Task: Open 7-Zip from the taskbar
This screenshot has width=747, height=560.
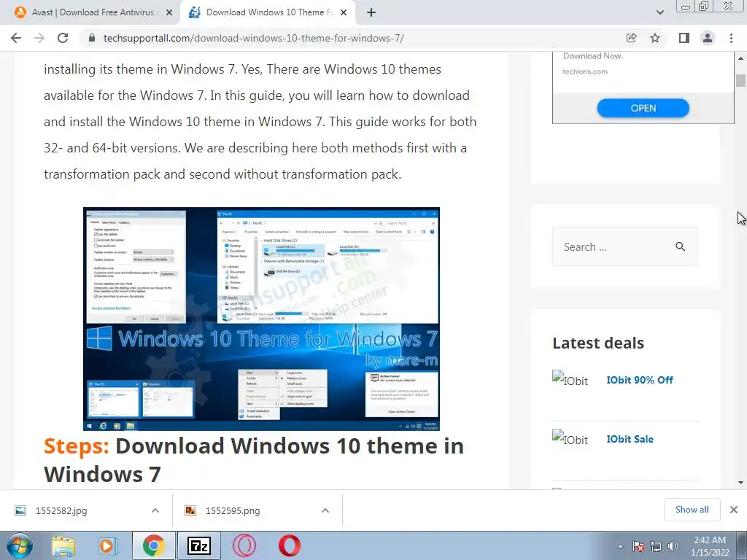Action: click(199, 545)
